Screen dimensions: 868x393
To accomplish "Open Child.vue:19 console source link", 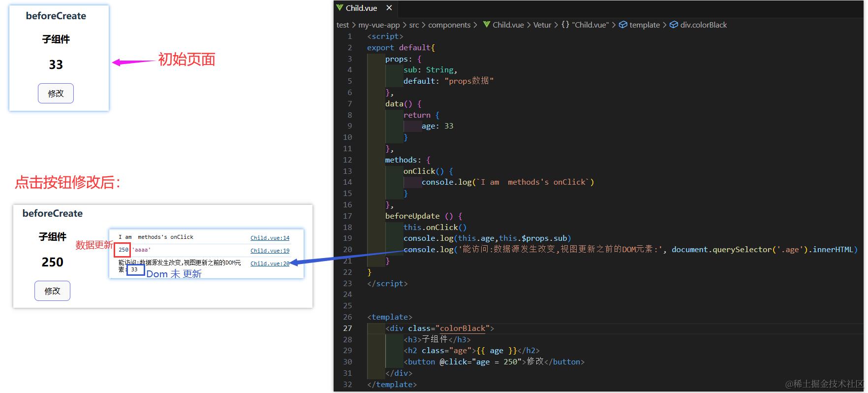I will (x=270, y=251).
